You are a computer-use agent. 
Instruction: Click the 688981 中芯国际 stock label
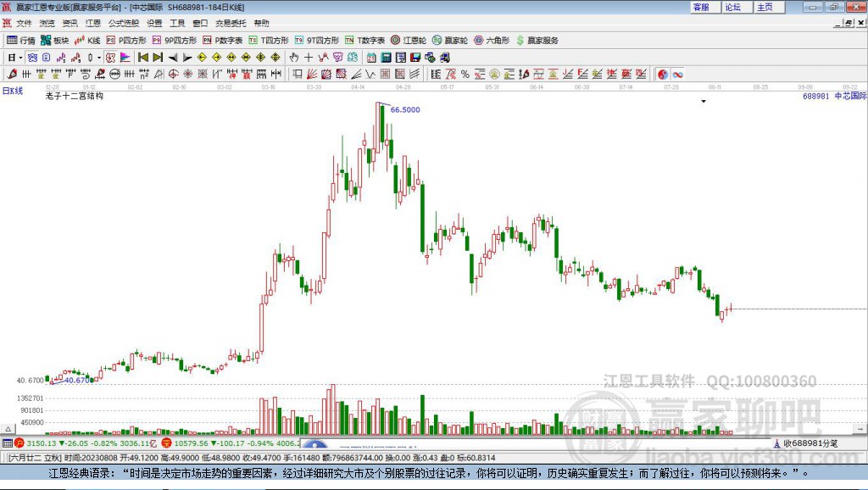(x=835, y=96)
